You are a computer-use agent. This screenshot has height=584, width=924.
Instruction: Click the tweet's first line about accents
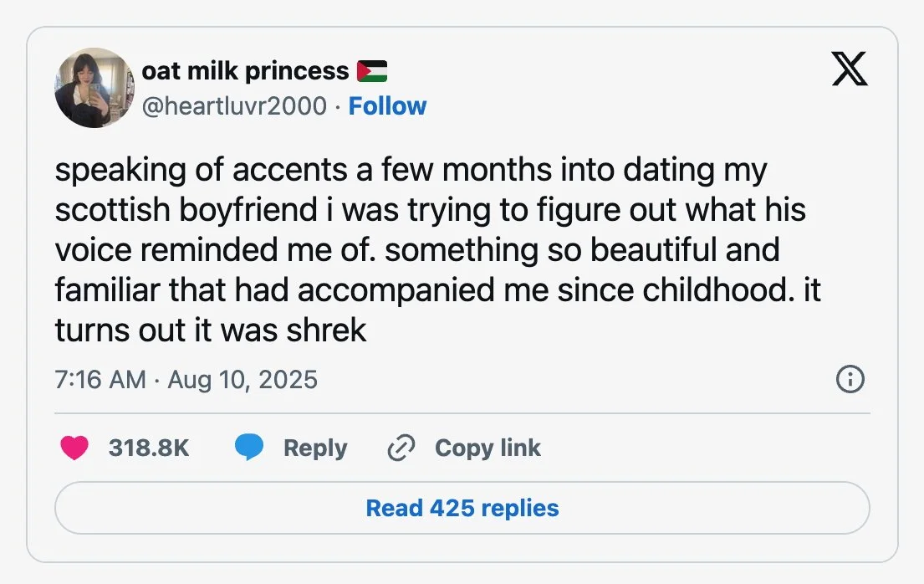pos(410,171)
